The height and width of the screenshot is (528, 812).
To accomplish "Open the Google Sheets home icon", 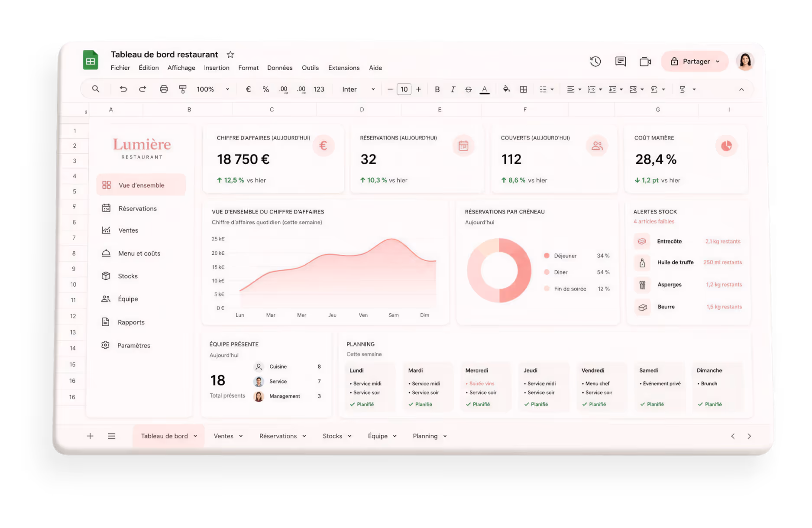I will coord(91,60).
